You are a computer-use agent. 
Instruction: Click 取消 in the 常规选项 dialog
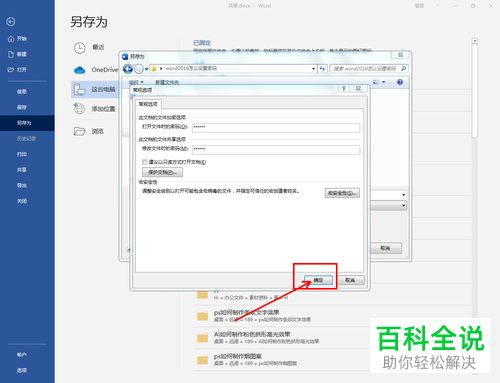click(350, 280)
